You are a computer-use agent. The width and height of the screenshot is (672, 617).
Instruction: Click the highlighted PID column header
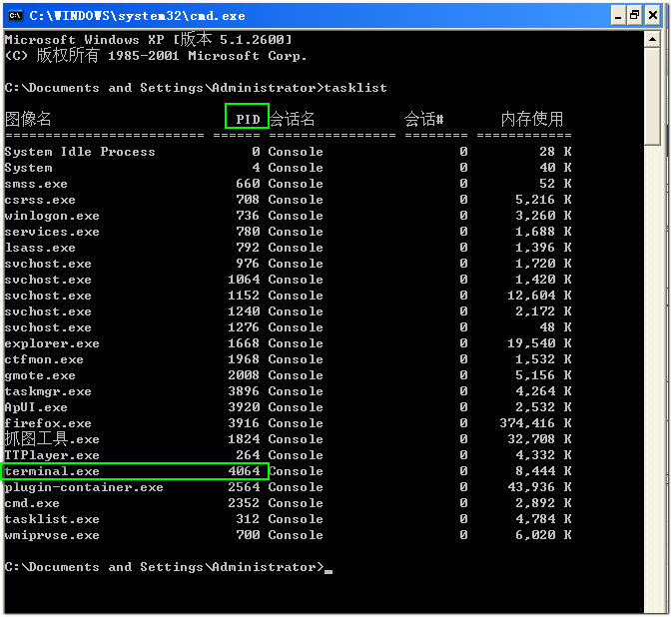point(247,119)
